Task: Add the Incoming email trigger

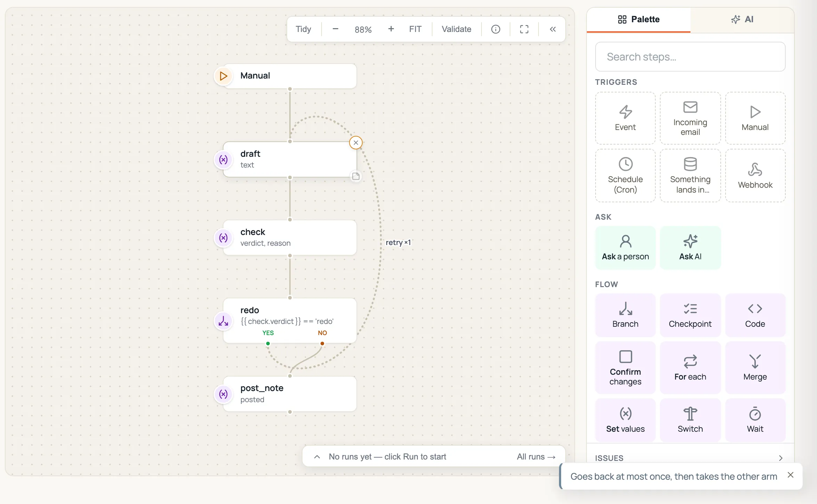Action: (690, 118)
